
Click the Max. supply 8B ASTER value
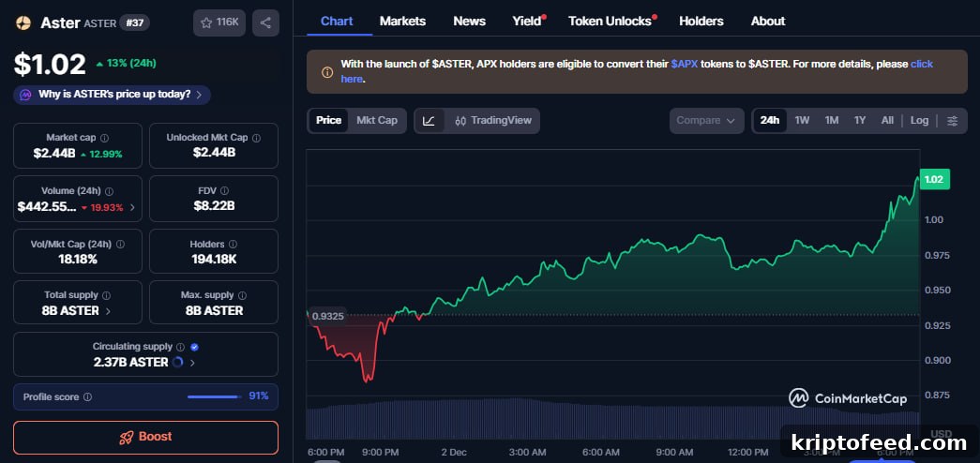(x=214, y=310)
